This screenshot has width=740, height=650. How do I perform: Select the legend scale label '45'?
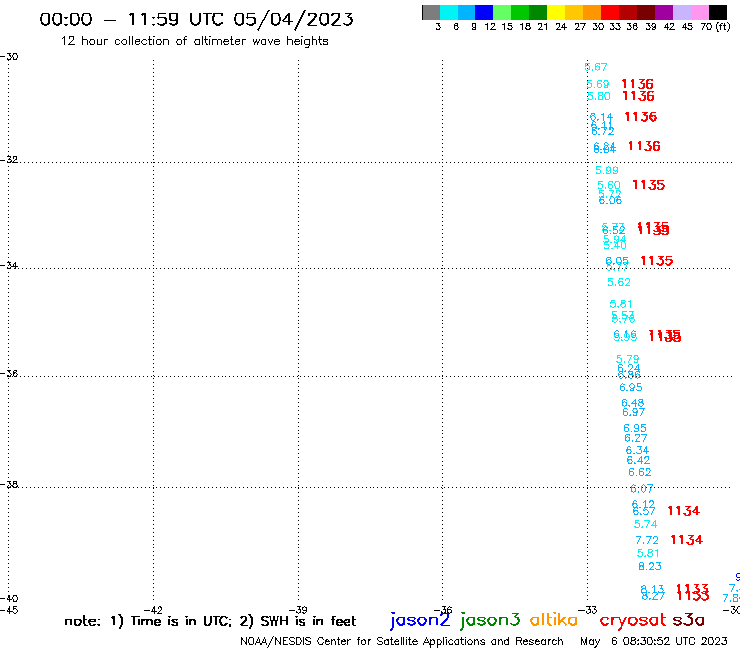point(687,27)
